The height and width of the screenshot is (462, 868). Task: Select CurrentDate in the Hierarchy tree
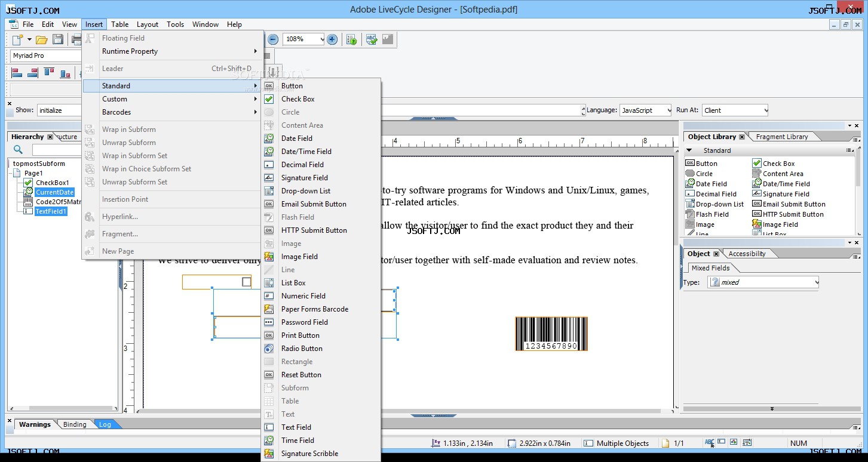click(54, 192)
